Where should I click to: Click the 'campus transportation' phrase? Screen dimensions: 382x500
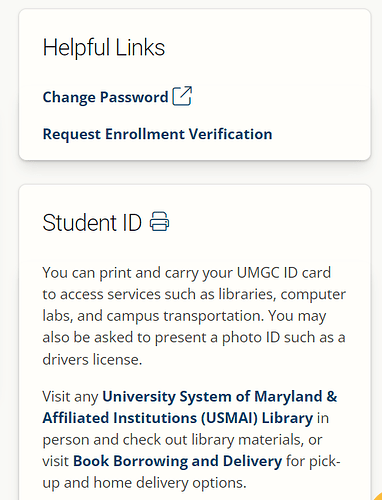point(185,316)
